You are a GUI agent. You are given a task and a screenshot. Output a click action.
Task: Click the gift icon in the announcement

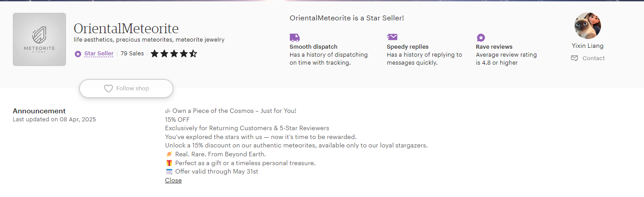click(x=169, y=163)
